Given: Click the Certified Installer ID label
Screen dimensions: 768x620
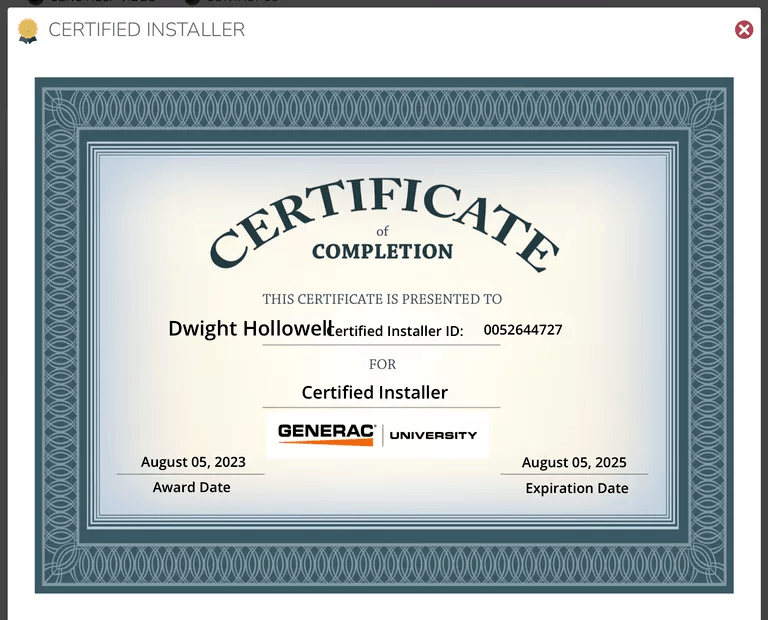Looking at the screenshot, I should coord(397,331).
